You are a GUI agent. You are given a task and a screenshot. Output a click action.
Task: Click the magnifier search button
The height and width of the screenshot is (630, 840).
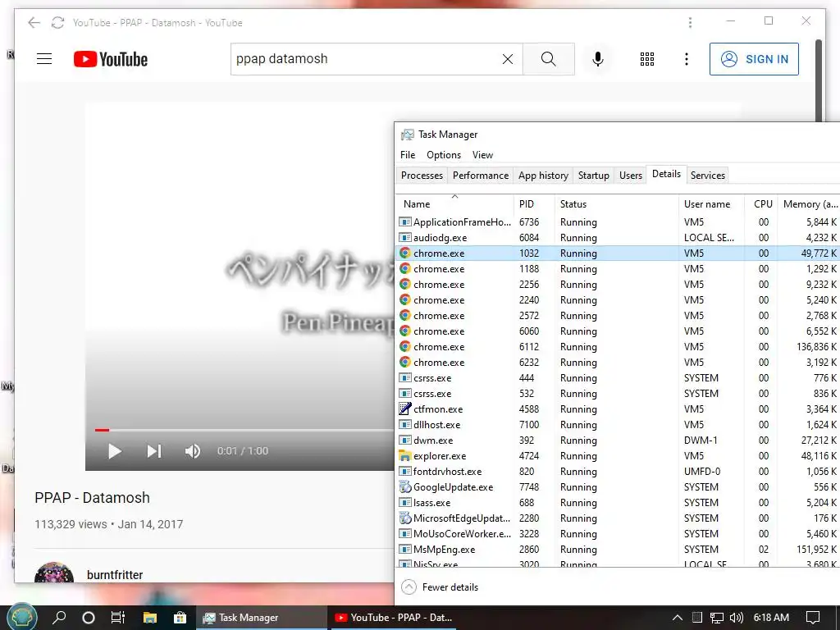548,59
